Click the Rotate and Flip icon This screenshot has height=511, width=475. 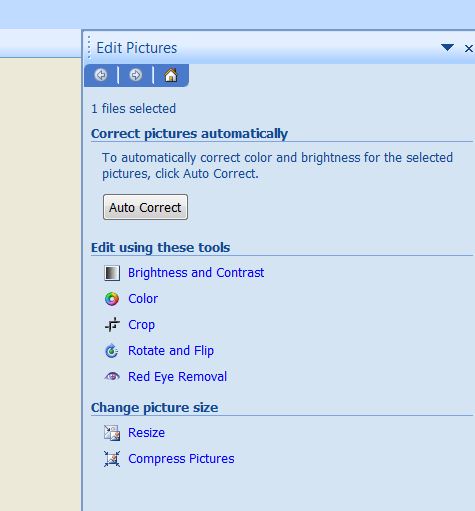(x=112, y=351)
